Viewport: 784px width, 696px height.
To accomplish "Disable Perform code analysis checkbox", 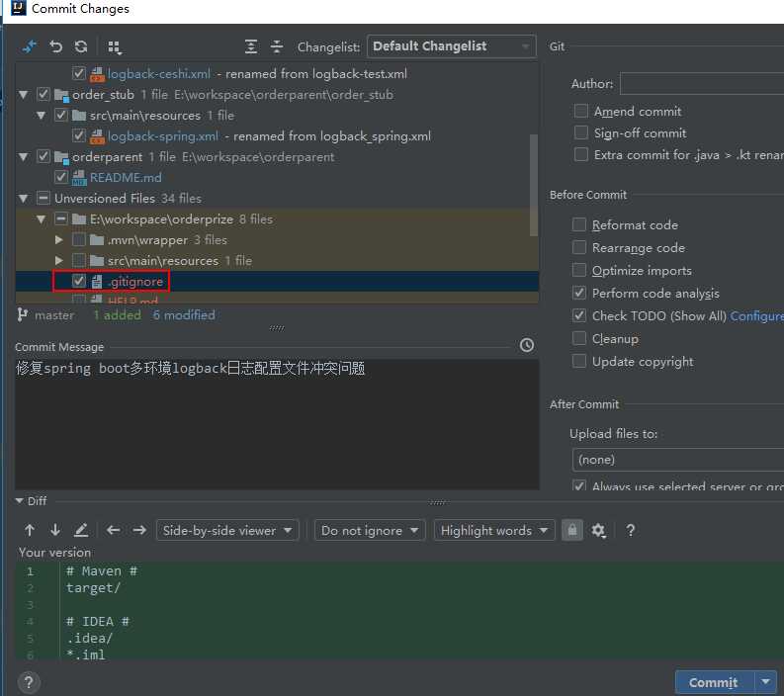I will click(579, 293).
